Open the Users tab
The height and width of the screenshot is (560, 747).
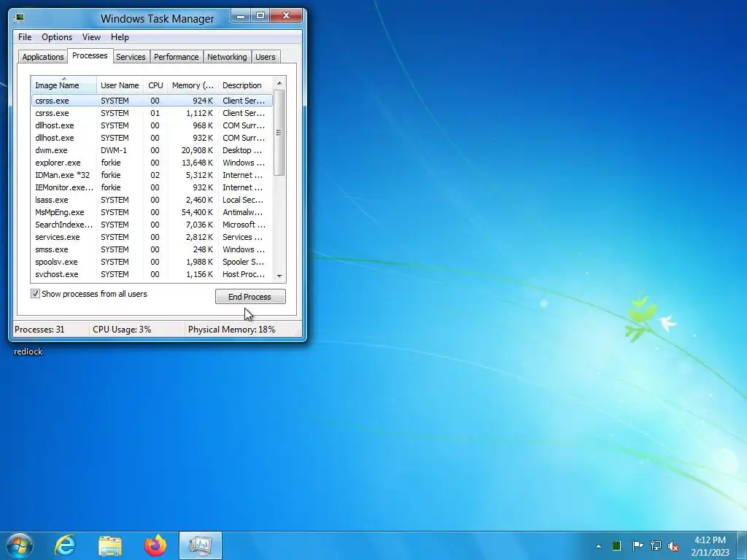point(266,57)
